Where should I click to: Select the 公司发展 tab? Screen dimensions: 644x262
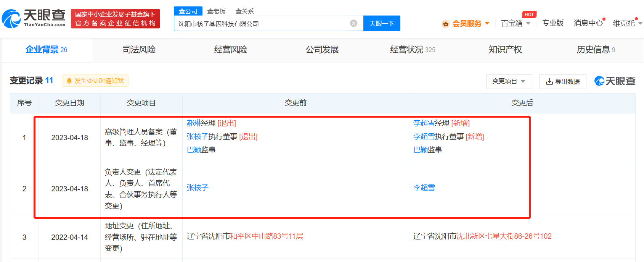pos(322,50)
